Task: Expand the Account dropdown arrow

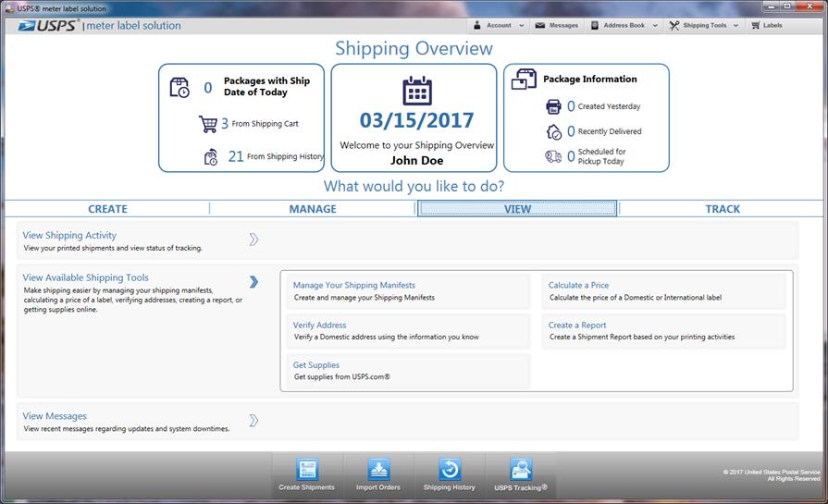Action: [x=522, y=25]
